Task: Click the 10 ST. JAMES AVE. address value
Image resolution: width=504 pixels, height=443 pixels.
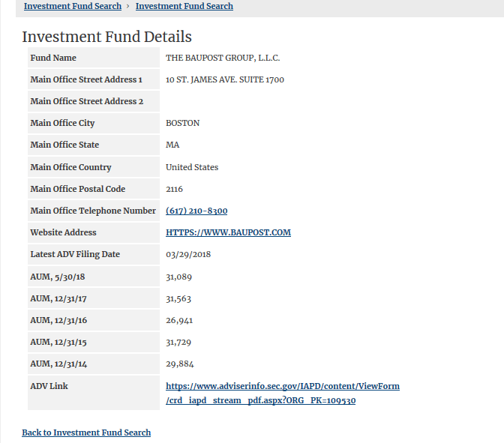Action: (224, 79)
